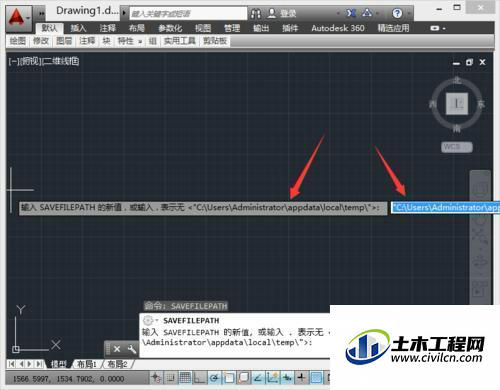Open the sign-in dropdown arrow next to 登录

coord(338,14)
